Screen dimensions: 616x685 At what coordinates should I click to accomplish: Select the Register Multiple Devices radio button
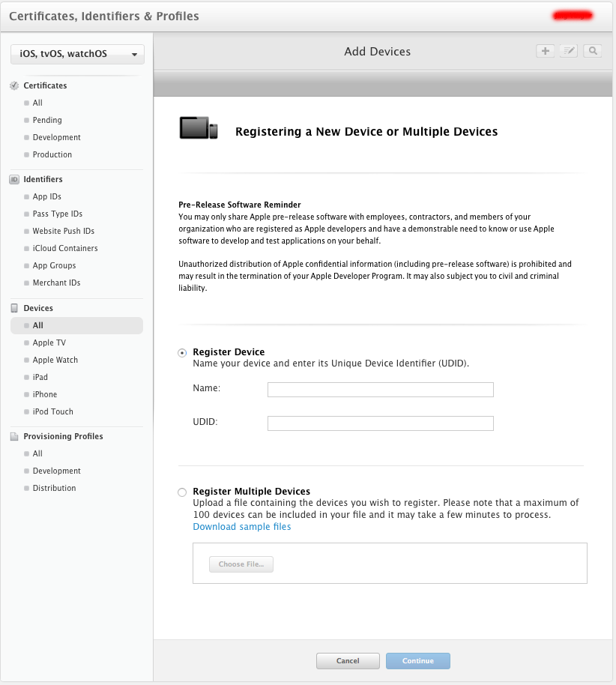pos(182,492)
